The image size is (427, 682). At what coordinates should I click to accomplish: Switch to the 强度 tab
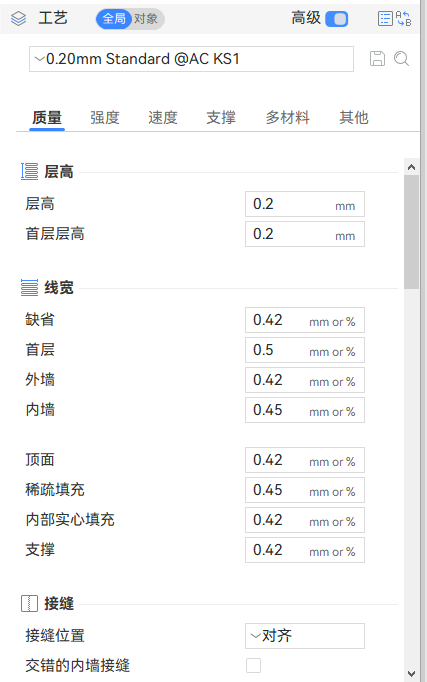(x=105, y=117)
